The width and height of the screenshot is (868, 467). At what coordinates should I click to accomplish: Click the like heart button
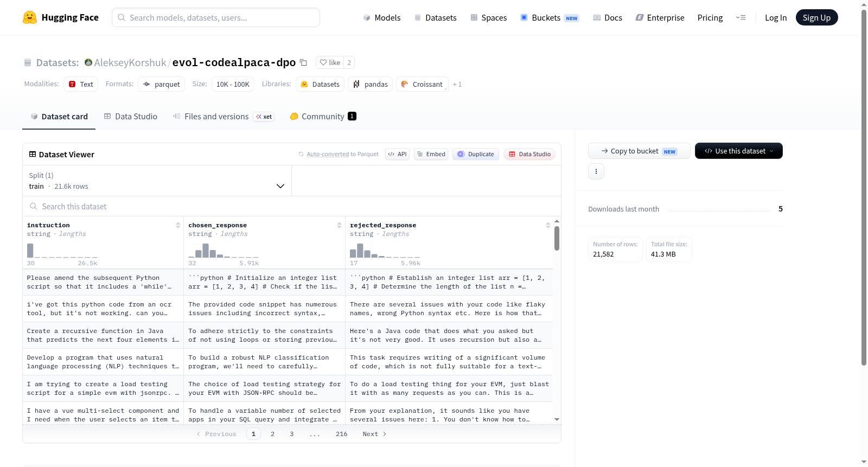[330, 62]
